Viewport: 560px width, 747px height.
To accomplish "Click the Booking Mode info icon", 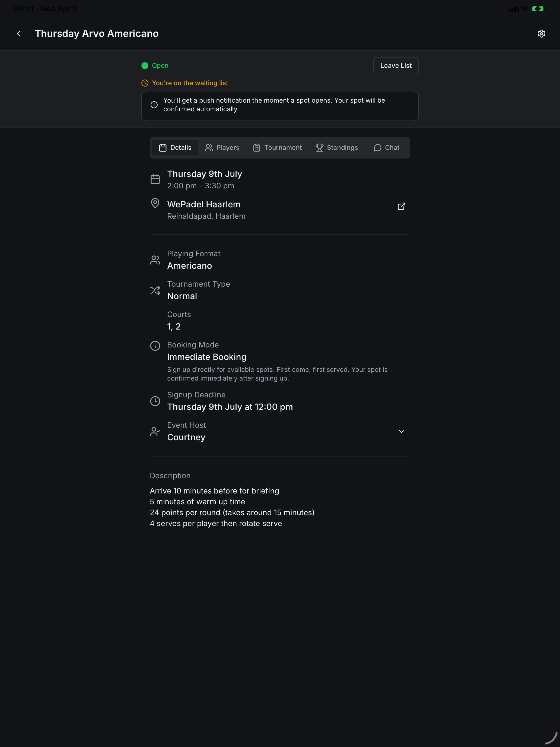I will click(x=155, y=346).
